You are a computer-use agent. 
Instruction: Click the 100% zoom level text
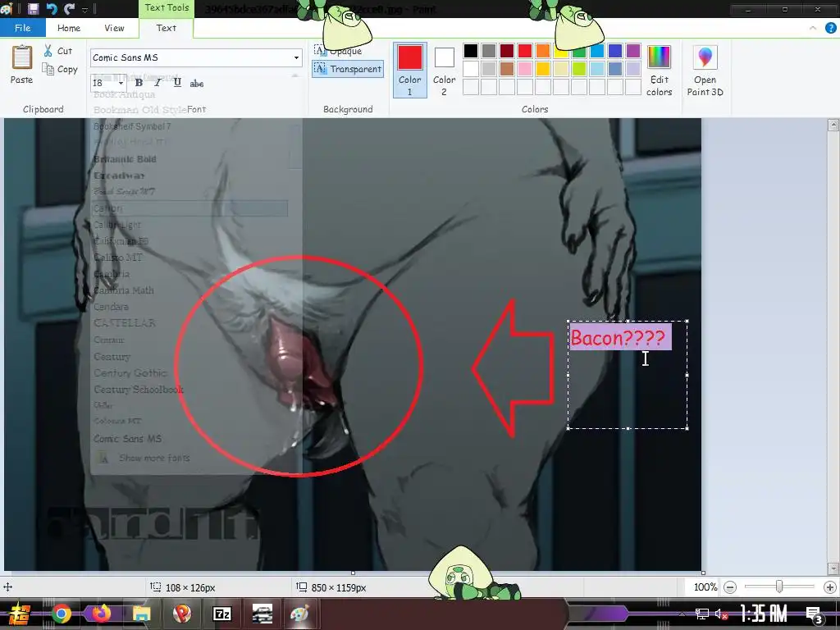pos(705,587)
